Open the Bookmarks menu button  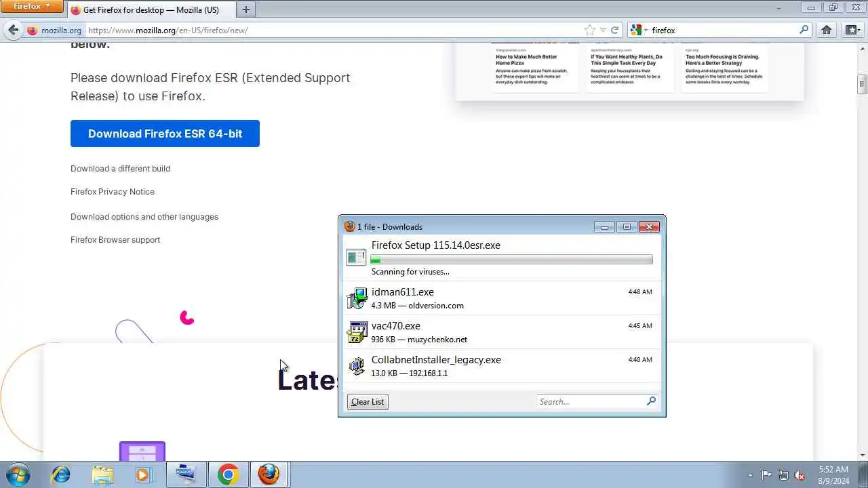(x=852, y=30)
